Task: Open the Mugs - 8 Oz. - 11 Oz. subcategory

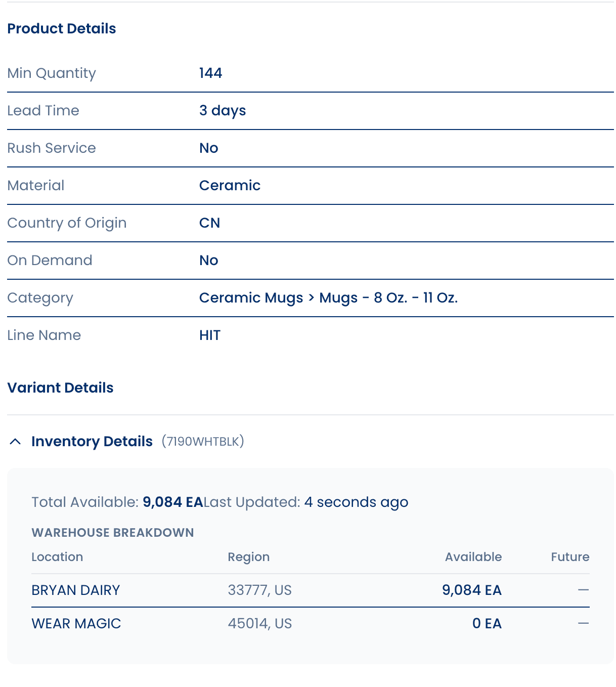Action: click(x=388, y=297)
